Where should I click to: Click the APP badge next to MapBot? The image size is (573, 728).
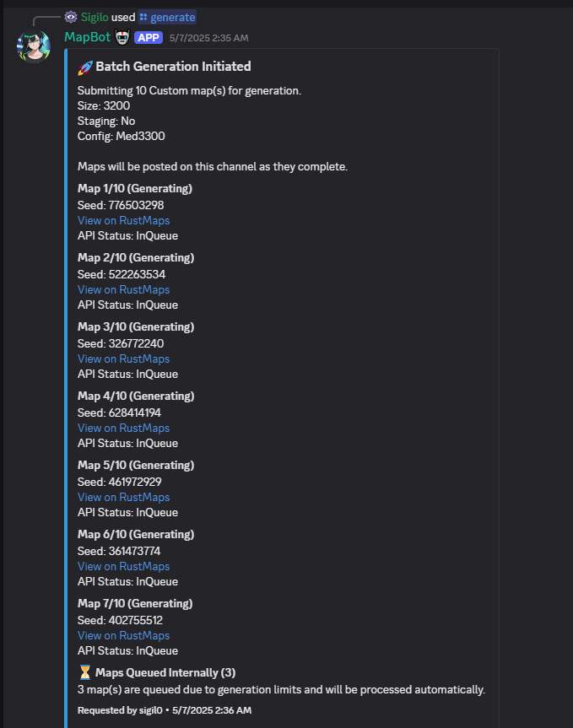click(149, 37)
